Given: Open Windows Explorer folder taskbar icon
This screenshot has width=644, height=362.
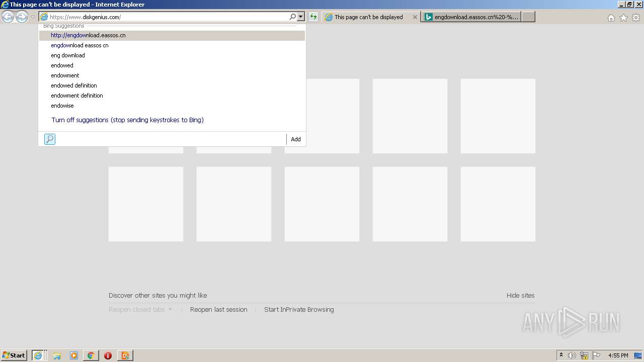Looking at the screenshot, I should [57, 355].
